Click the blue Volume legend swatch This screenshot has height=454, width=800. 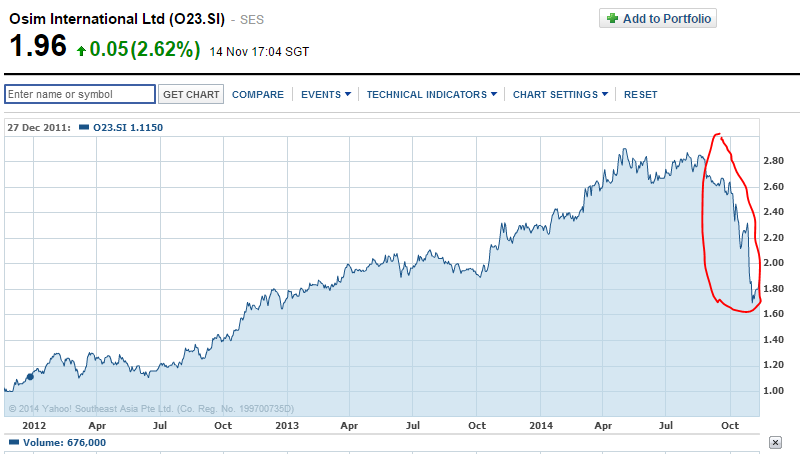click(14, 442)
